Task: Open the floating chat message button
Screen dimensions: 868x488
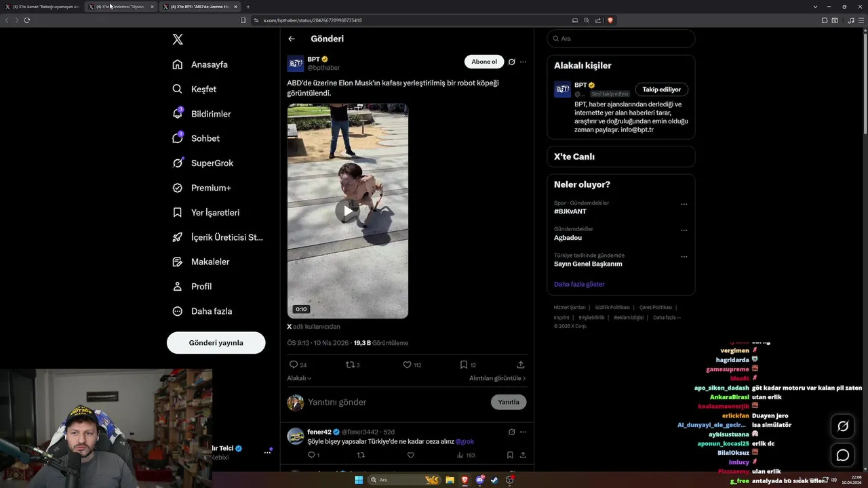Action: click(x=843, y=455)
